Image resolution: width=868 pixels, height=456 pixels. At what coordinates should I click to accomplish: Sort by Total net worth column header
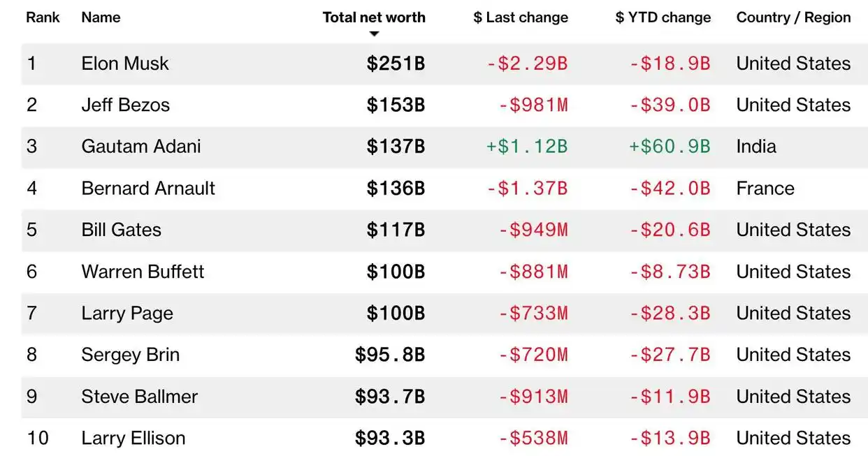pyautogui.click(x=374, y=17)
